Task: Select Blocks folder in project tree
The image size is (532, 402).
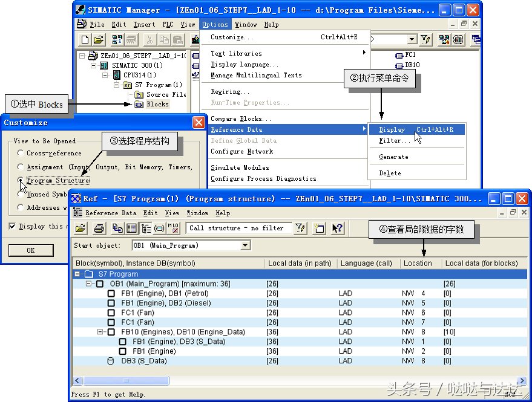Action: (x=157, y=104)
